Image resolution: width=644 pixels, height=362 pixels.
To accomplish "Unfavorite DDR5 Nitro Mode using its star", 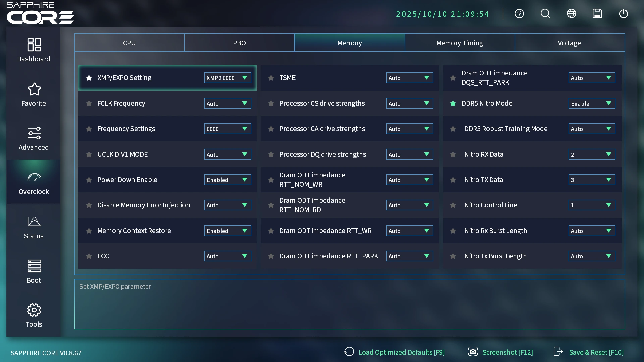I will pyautogui.click(x=453, y=103).
